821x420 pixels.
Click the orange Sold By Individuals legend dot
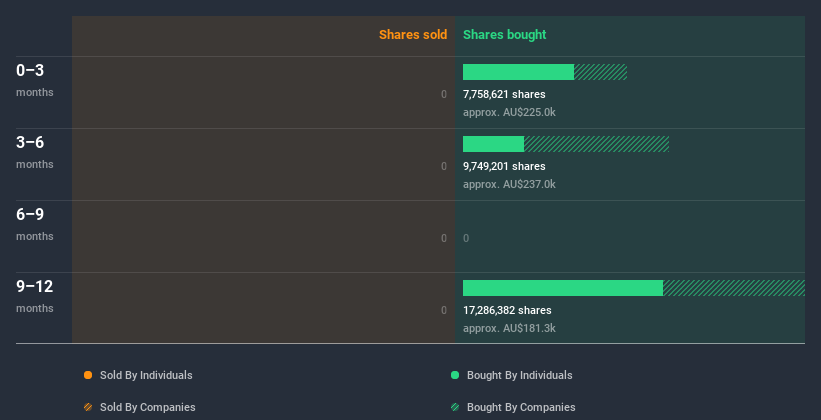pos(88,375)
